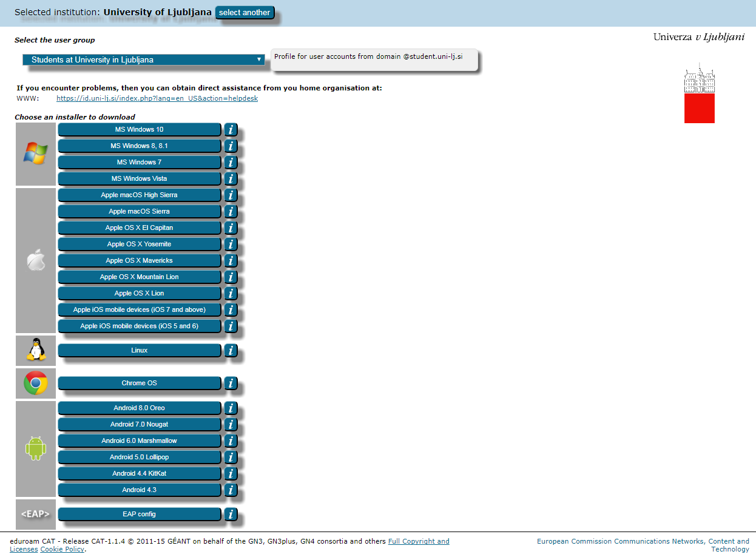
Task: Open info icon for OS X Mountain Lion
Action: pyautogui.click(x=231, y=277)
